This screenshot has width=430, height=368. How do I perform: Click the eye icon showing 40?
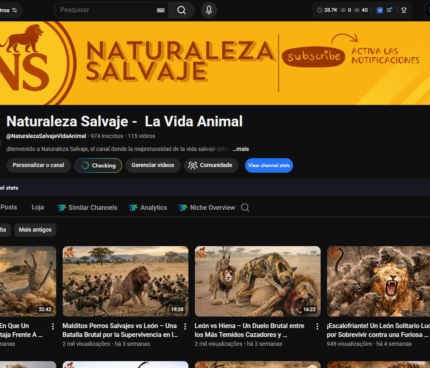click(x=361, y=10)
